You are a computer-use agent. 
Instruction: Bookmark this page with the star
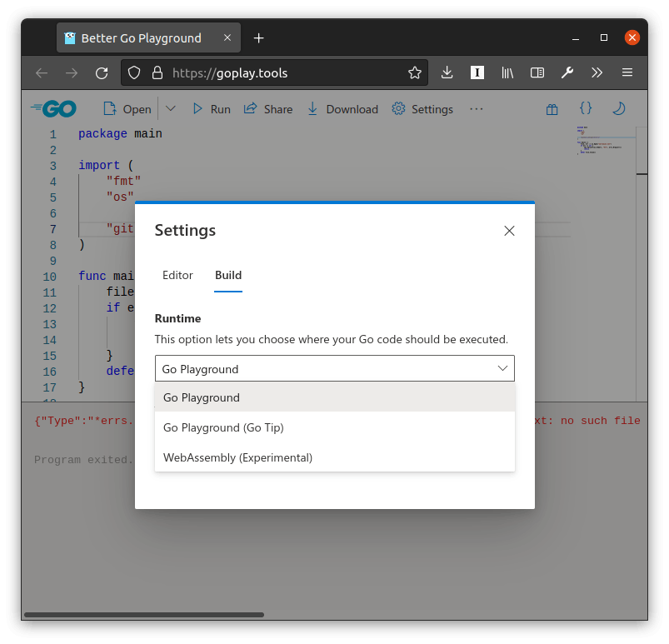[414, 73]
